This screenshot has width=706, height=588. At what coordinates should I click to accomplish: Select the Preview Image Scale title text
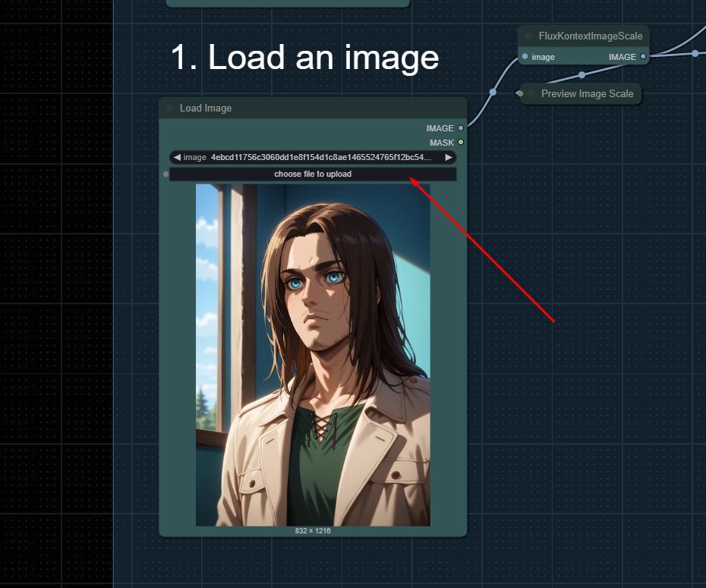(587, 93)
